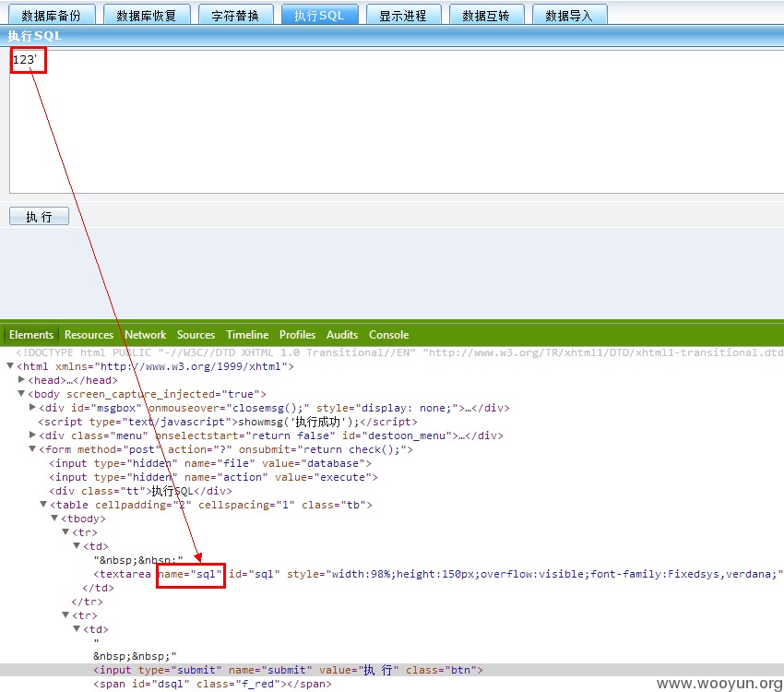Switch to the Network devtools tab

tap(146, 335)
